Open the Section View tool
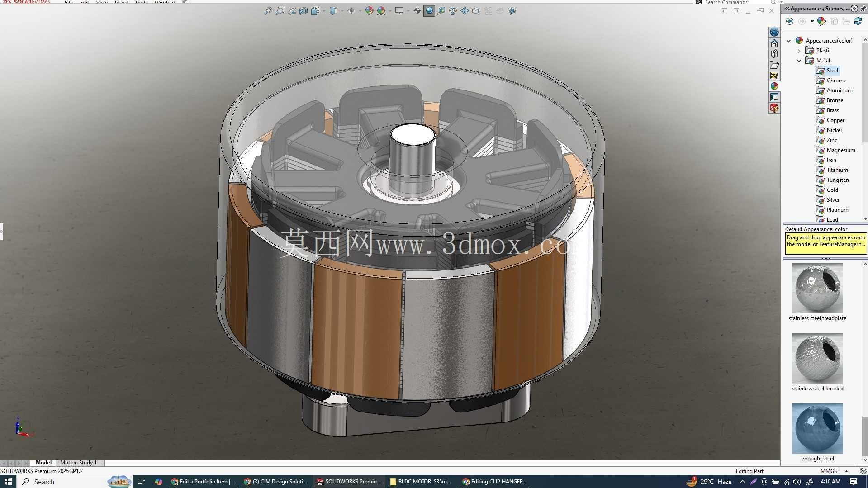Image resolution: width=868 pixels, height=488 pixels. [304, 11]
